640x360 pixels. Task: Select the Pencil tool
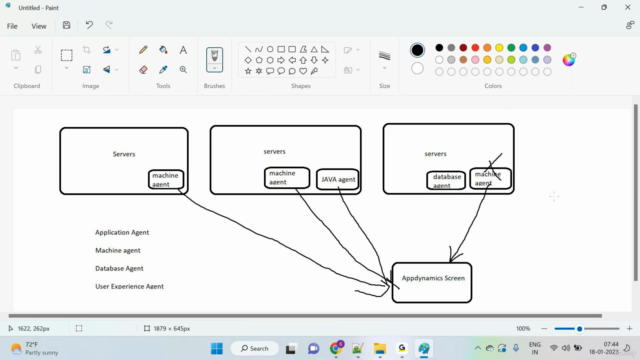143,50
